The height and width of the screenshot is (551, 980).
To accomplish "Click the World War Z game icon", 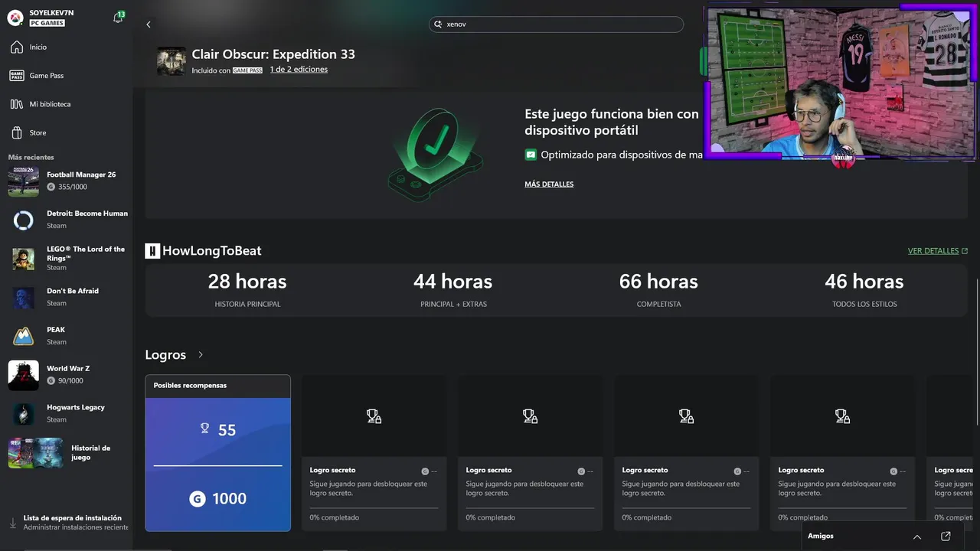I will click(23, 375).
